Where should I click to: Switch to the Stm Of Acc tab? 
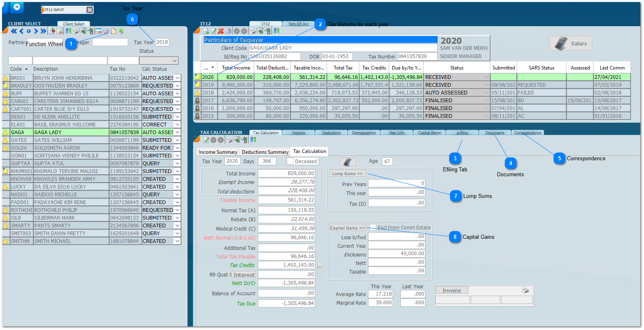298,24
